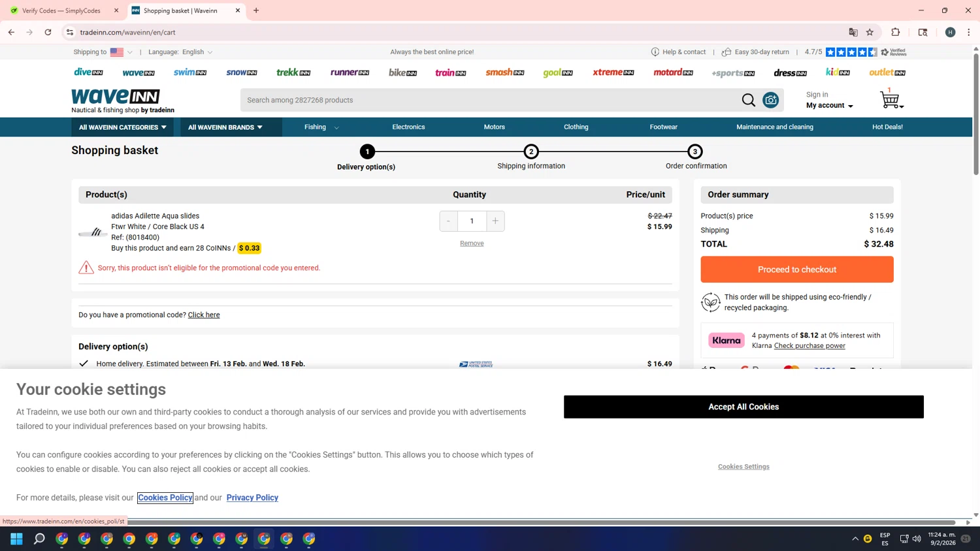The width and height of the screenshot is (980, 551).
Task: Open the runnerinn store logo
Action: (x=350, y=72)
